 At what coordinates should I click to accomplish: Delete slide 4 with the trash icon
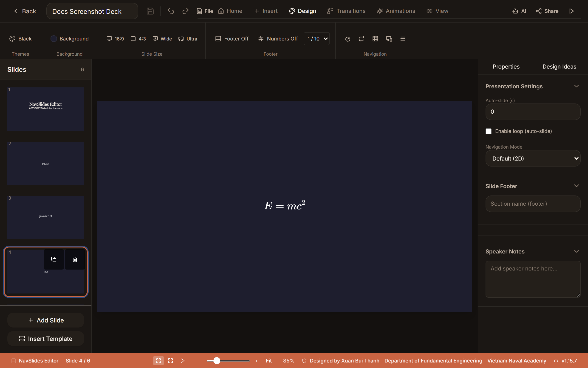(75, 259)
